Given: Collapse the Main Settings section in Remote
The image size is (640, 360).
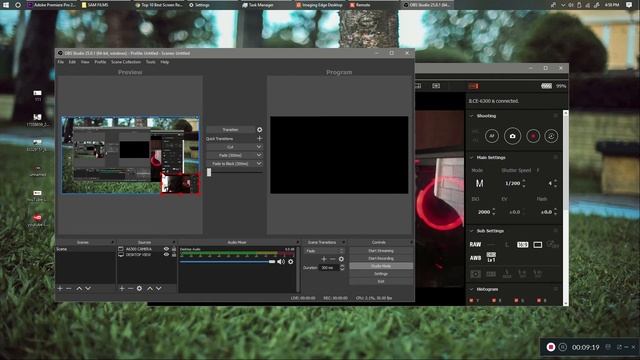Looking at the screenshot, I should [472, 158].
